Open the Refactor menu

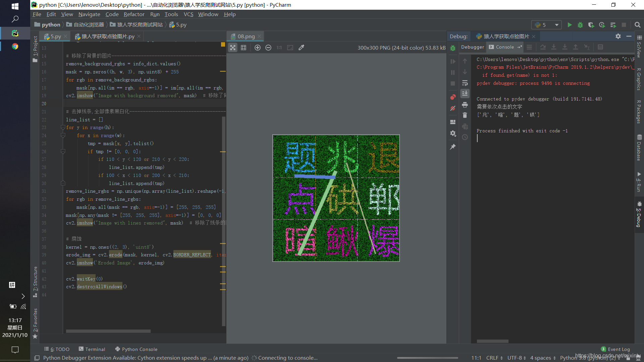coord(134,14)
